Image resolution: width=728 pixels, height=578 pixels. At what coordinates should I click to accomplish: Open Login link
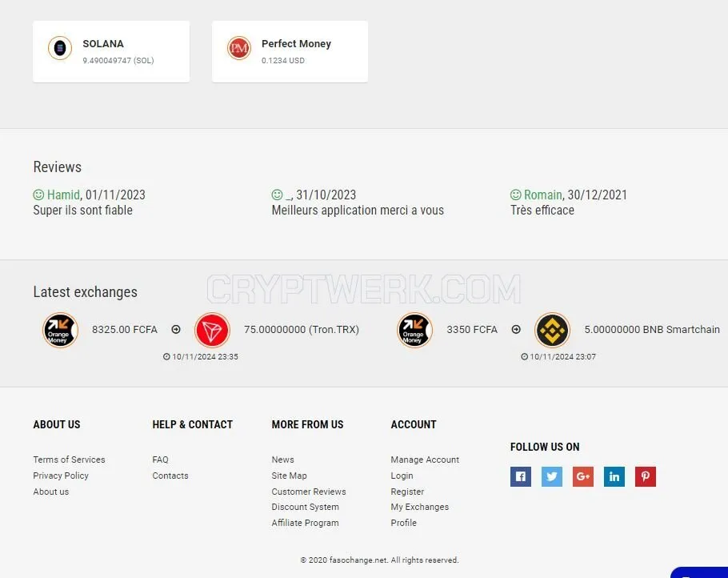402,476
